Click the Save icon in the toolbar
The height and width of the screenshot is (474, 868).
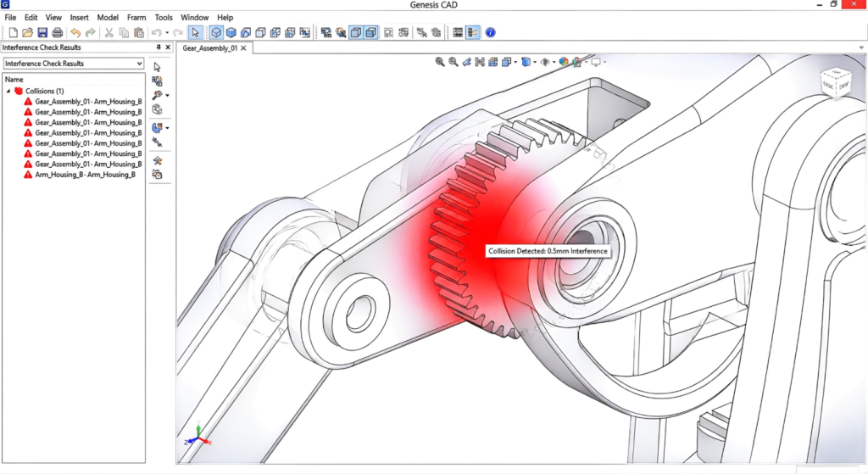(x=43, y=33)
